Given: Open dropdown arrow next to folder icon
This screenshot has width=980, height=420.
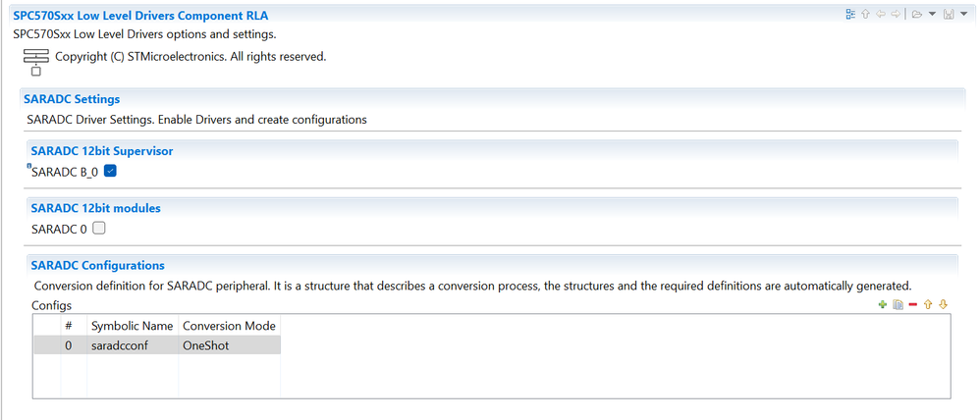Looking at the screenshot, I should pyautogui.click(x=932, y=14).
